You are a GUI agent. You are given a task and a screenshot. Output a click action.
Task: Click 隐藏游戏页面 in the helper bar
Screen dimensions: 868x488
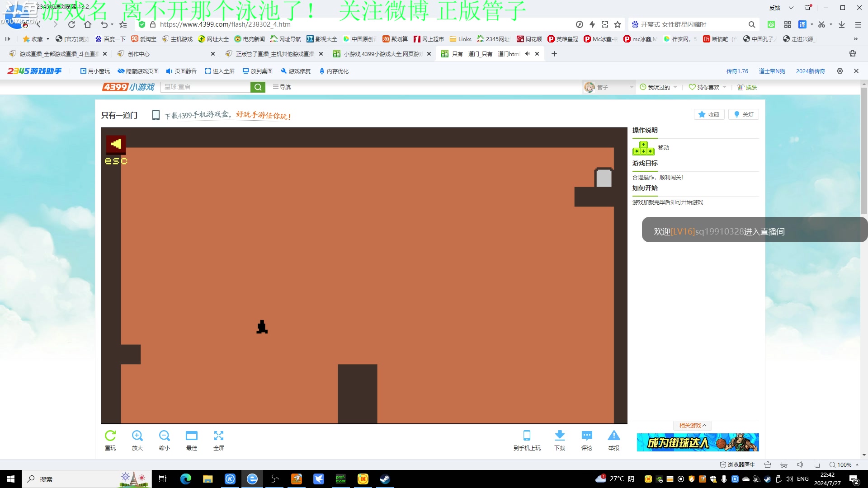[x=138, y=71]
